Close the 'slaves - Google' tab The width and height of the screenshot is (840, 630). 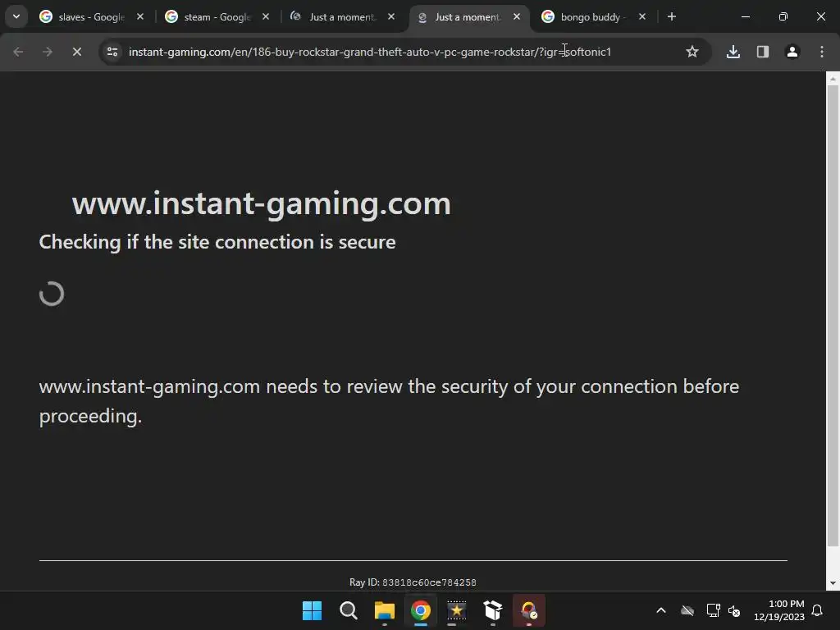140,17
